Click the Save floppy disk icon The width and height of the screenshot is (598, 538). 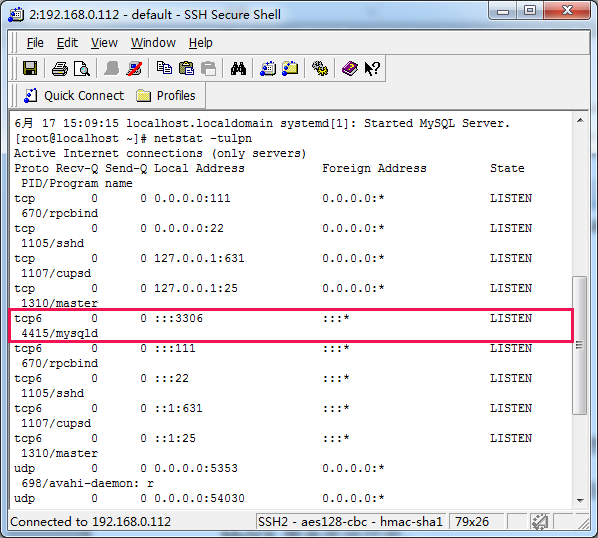tap(30, 69)
